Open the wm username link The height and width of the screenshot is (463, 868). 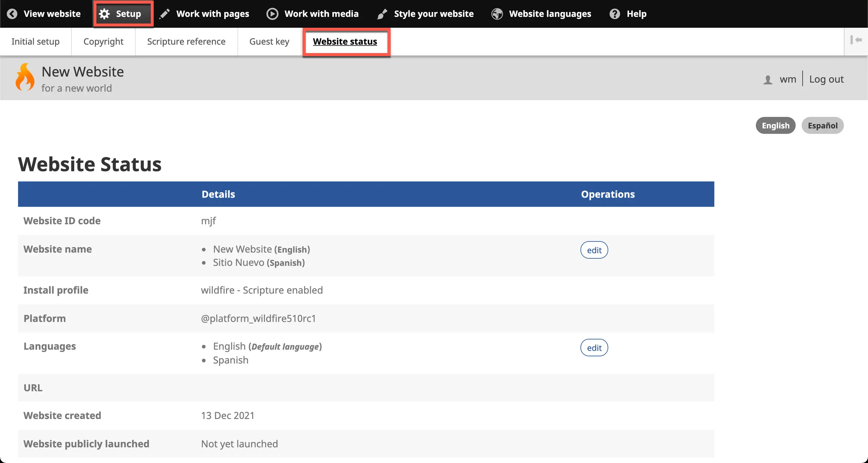point(788,79)
